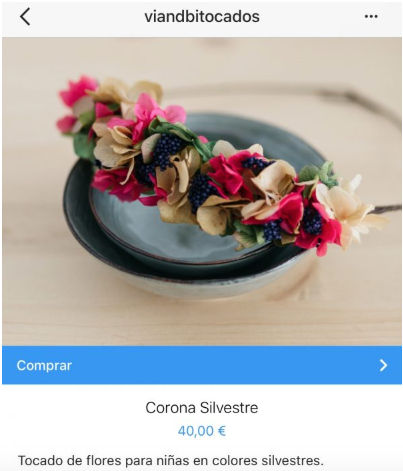Select the Corona Silvestre product title
The image size is (403, 471).
[x=202, y=408]
